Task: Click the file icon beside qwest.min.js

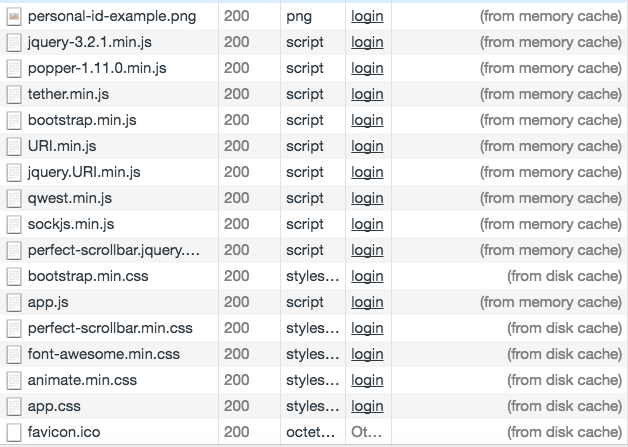Action: pyautogui.click(x=14, y=199)
